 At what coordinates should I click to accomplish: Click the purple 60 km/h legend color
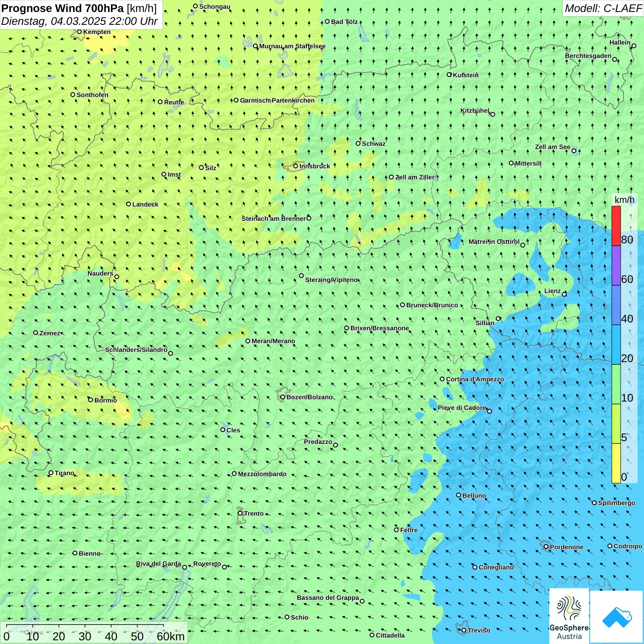[x=616, y=265]
